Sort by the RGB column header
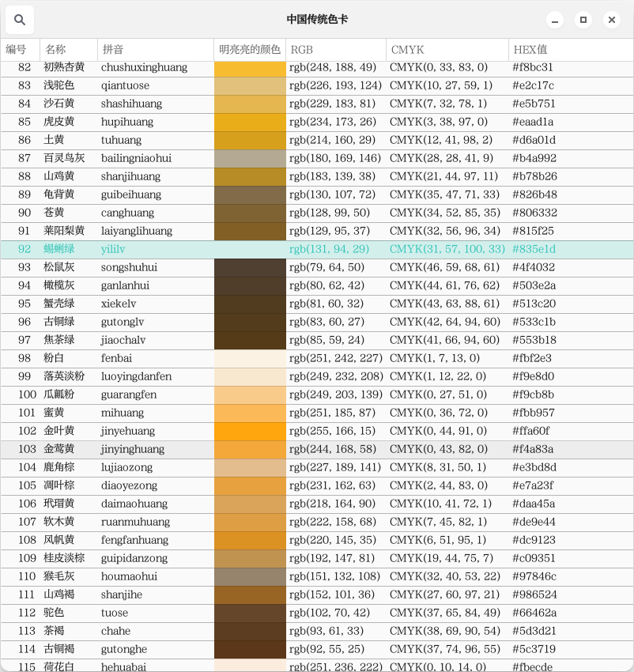Screen dimensions: 634x672 tap(336, 50)
